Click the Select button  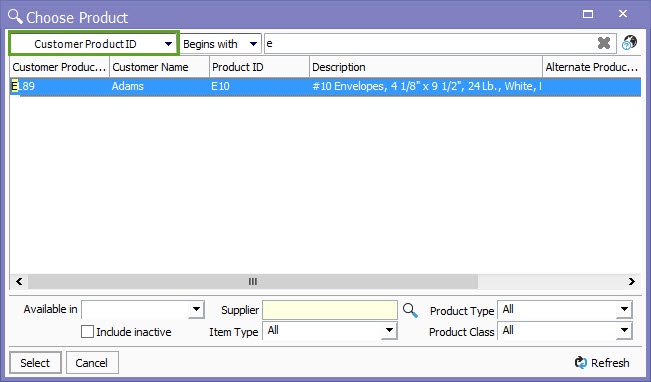[35, 362]
